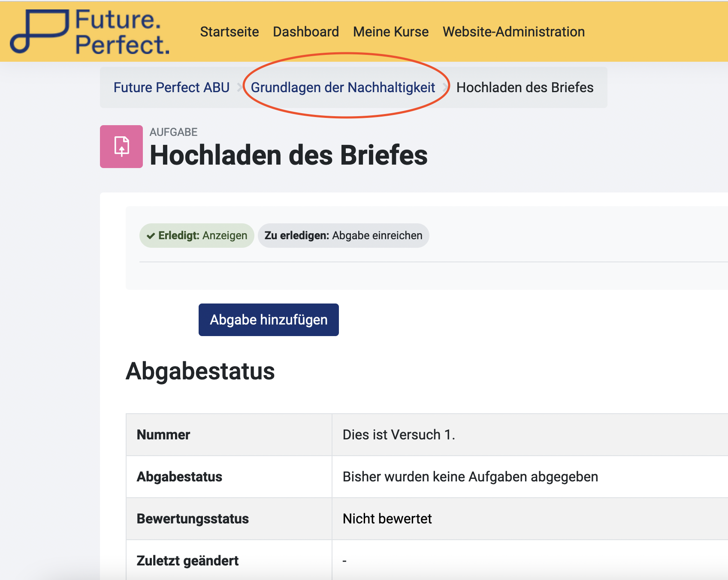Click the Hochladen des Briefes breadcrumb item

coord(525,87)
